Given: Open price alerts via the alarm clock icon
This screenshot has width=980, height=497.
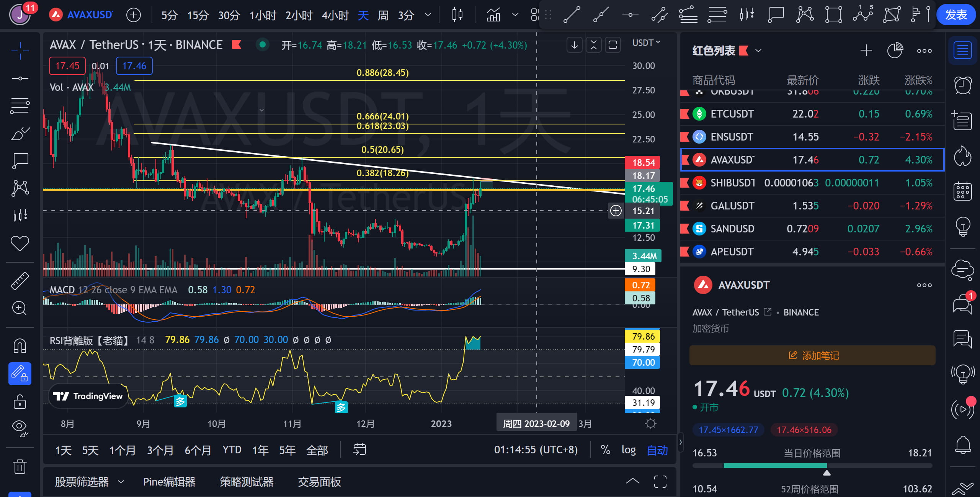Looking at the screenshot, I should pos(963,85).
